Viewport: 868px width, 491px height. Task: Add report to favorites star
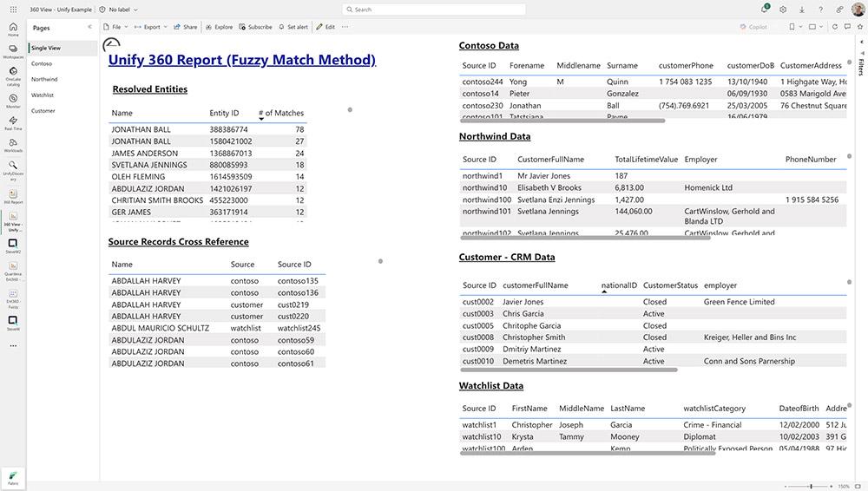point(859,27)
